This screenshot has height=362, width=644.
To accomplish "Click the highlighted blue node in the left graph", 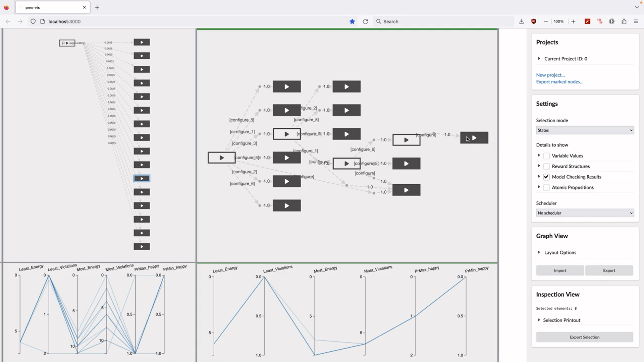I will (142, 179).
